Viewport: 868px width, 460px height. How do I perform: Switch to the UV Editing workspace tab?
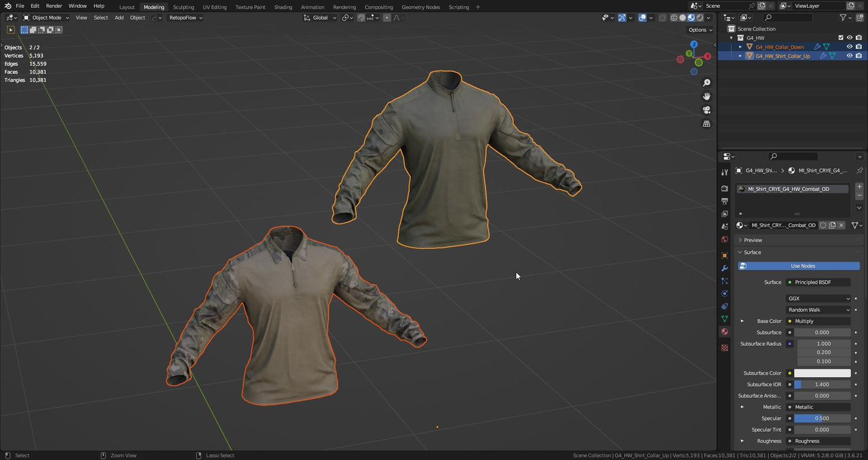click(214, 7)
